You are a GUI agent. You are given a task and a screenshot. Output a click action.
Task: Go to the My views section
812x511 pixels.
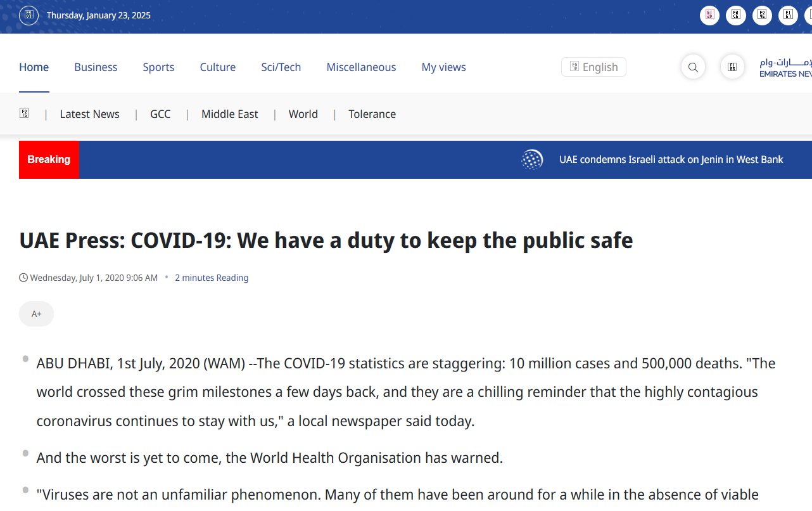[x=443, y=67]
